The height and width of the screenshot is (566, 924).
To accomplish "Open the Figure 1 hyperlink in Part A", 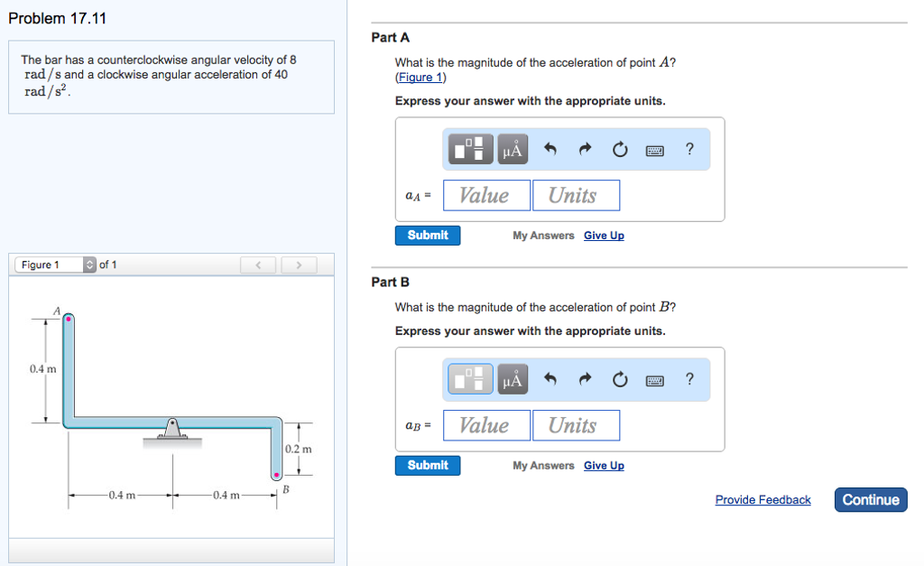I will 420,77.
